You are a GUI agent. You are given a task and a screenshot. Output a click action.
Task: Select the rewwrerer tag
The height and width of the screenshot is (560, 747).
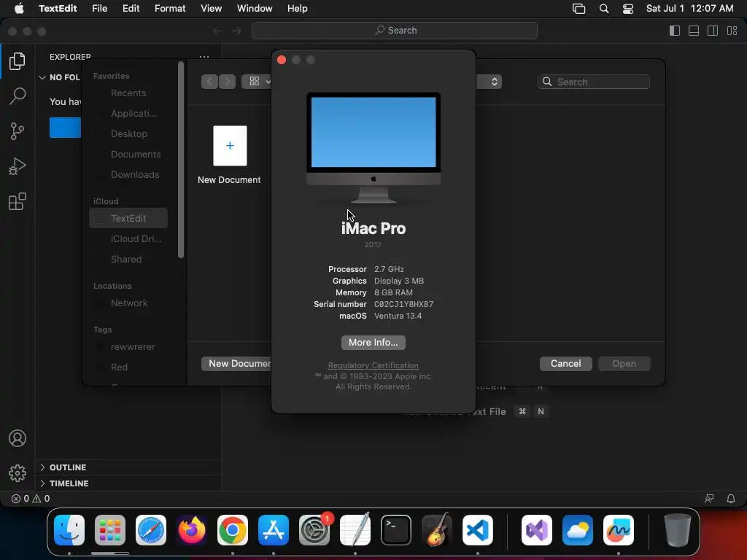coord(128,346)
